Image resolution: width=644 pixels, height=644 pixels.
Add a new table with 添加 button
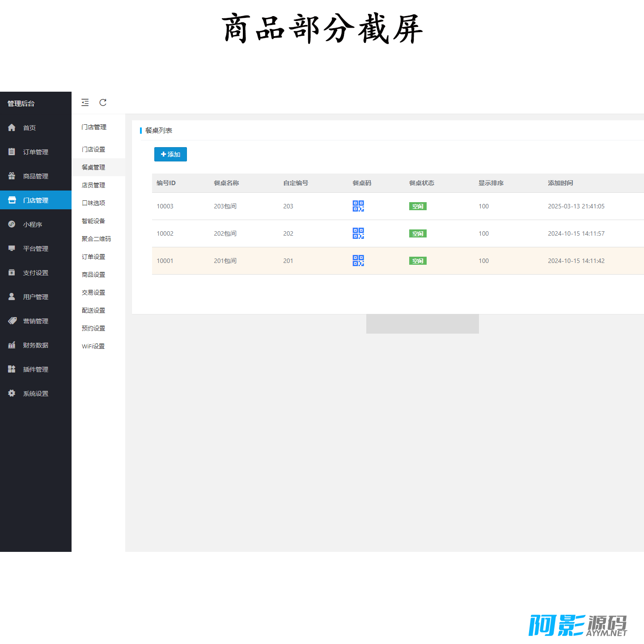(170, 154)
